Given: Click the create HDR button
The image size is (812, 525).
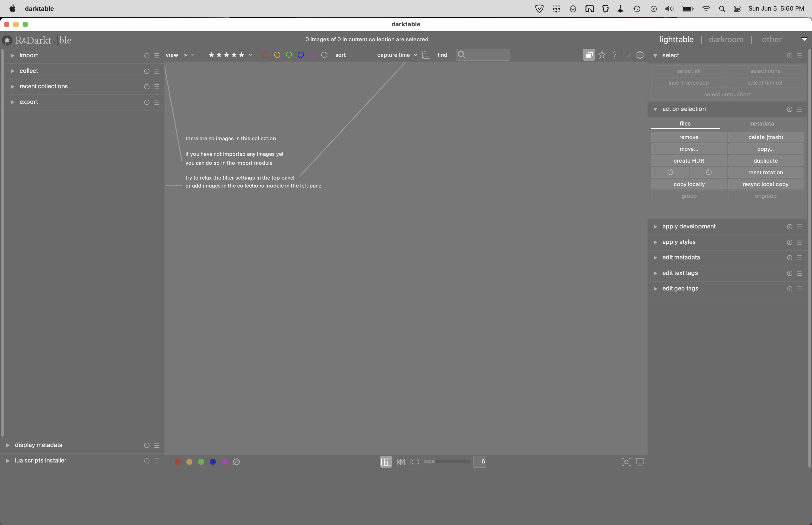Looking at the screenshot, I should point(689,161).
